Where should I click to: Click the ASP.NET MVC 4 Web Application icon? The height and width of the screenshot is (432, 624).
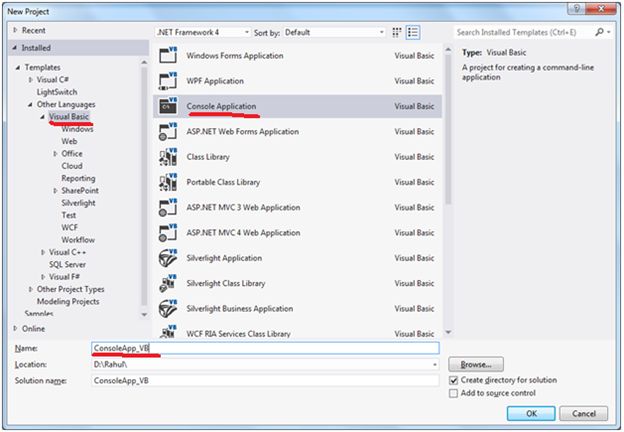[168, 233]
